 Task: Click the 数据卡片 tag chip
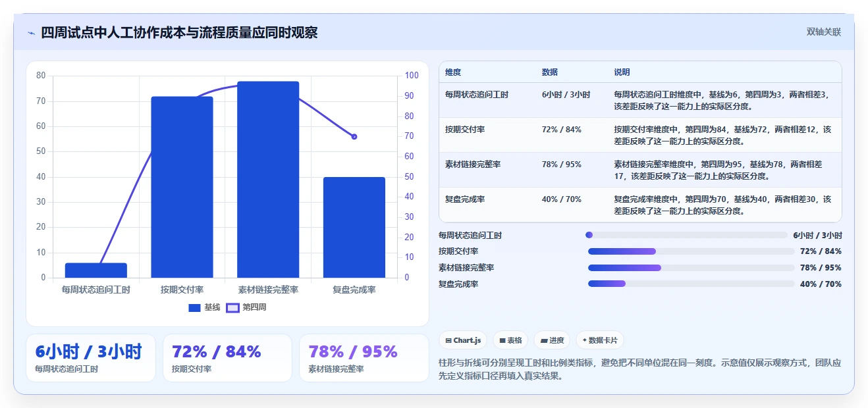click(600, 340)
